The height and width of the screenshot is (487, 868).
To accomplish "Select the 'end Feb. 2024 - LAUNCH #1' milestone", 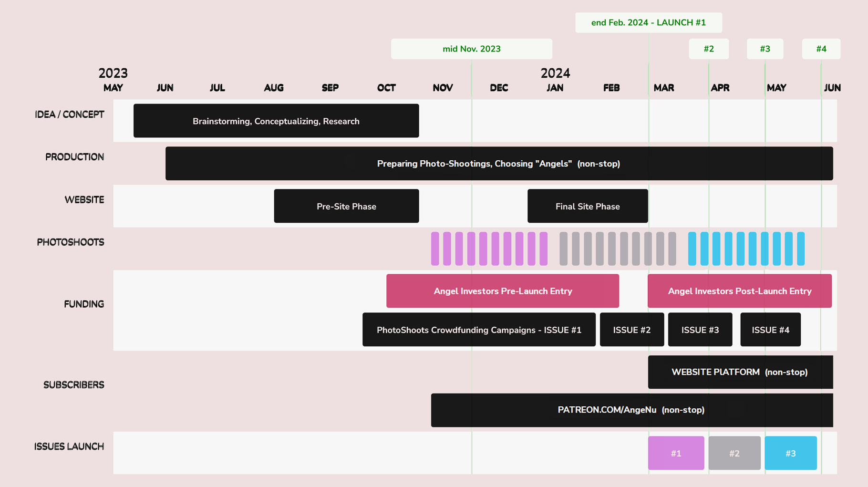I will (x=648, y=22).
